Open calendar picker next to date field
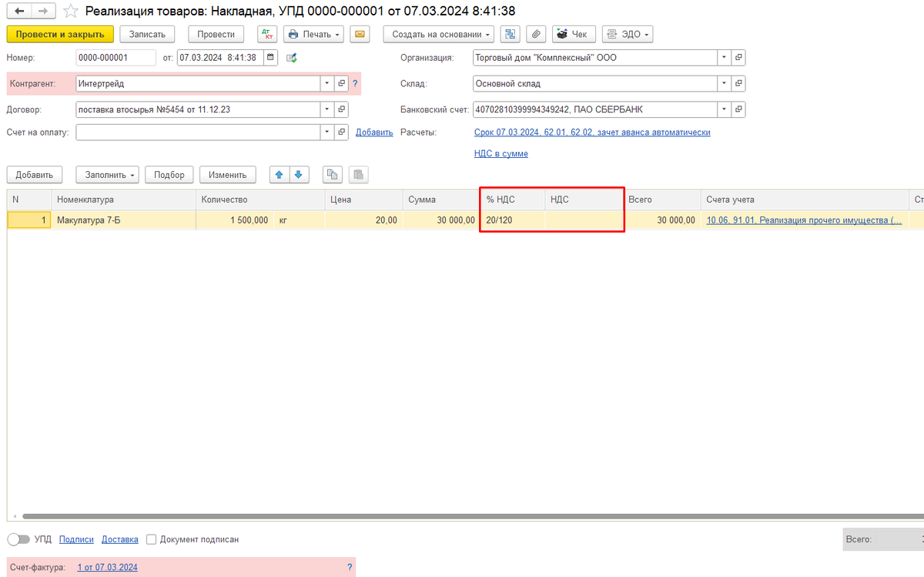 270,58
